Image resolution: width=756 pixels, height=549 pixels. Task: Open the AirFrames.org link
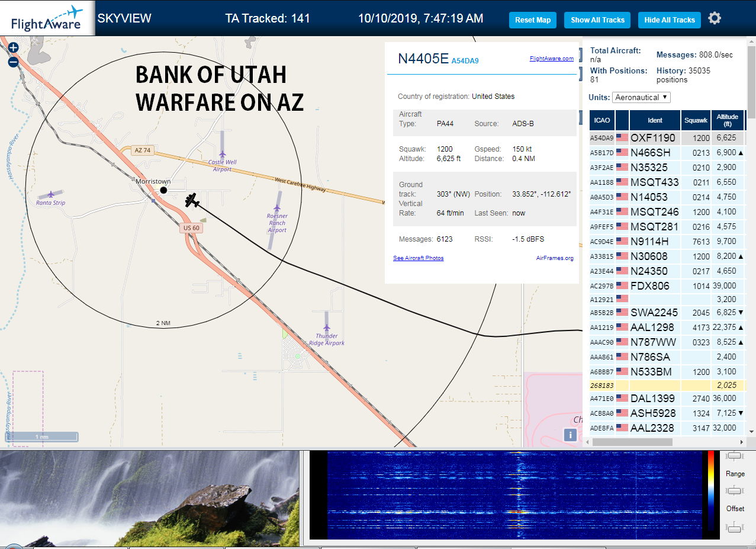555,258
